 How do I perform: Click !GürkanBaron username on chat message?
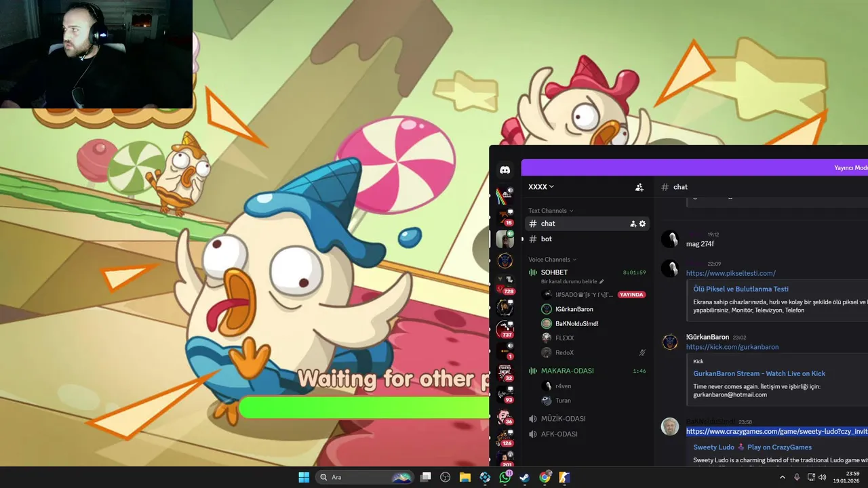707,337
